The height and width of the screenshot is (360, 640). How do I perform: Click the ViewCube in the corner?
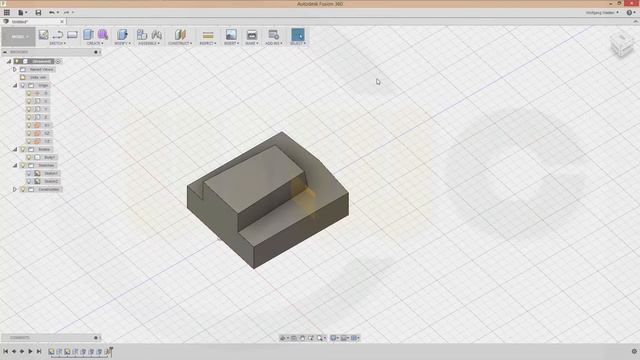[x=622, y=45]
